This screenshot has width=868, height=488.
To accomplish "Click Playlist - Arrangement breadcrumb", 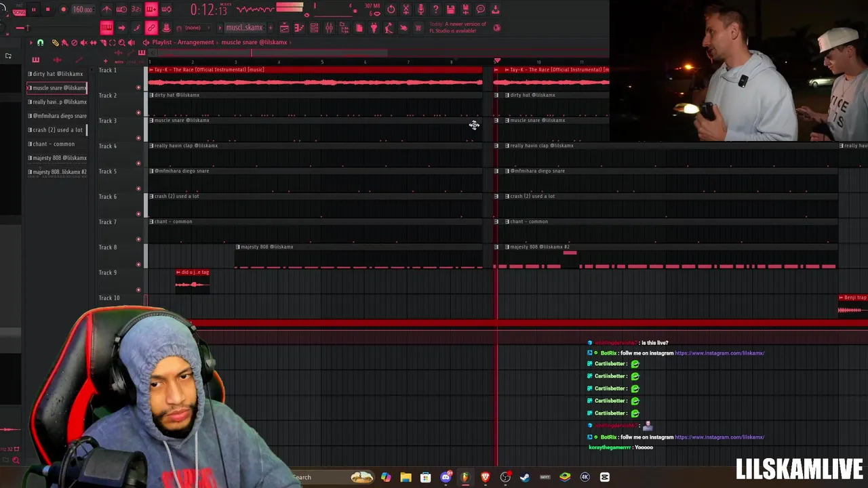I will point(183,42).
